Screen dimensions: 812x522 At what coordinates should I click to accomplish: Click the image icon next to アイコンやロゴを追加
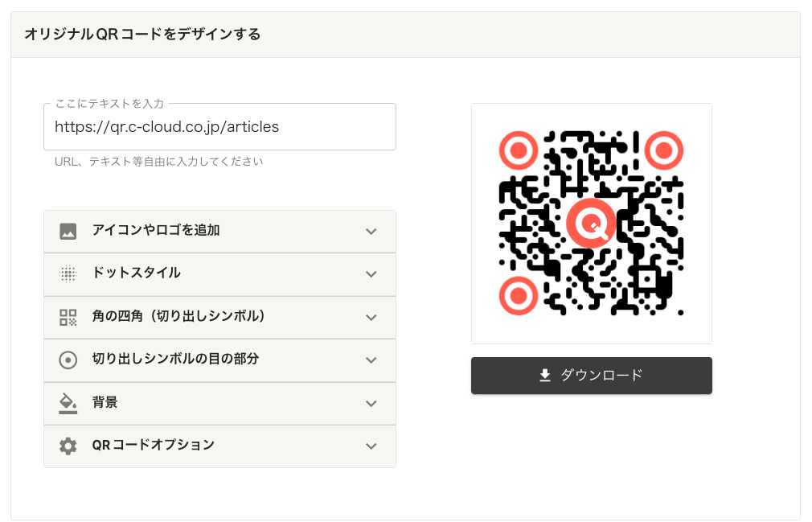pyautogui.click(x=68, y=231)
